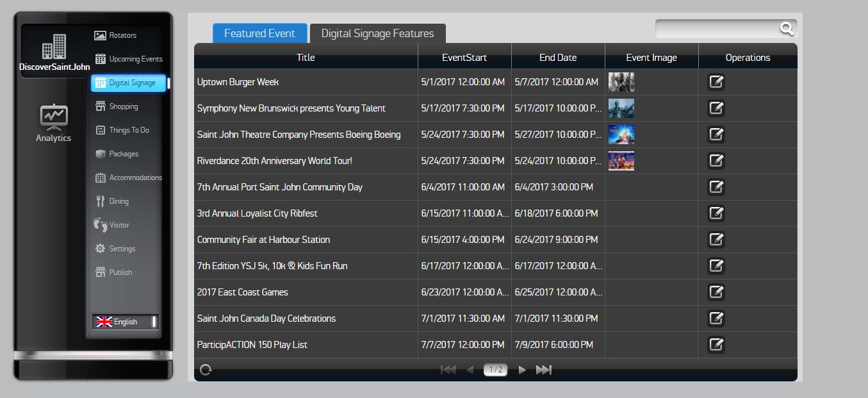The image size is (868, 398).
Task: Click start date 7/7/2017 12:00:00 PM
Action: (x=463, y=345)
